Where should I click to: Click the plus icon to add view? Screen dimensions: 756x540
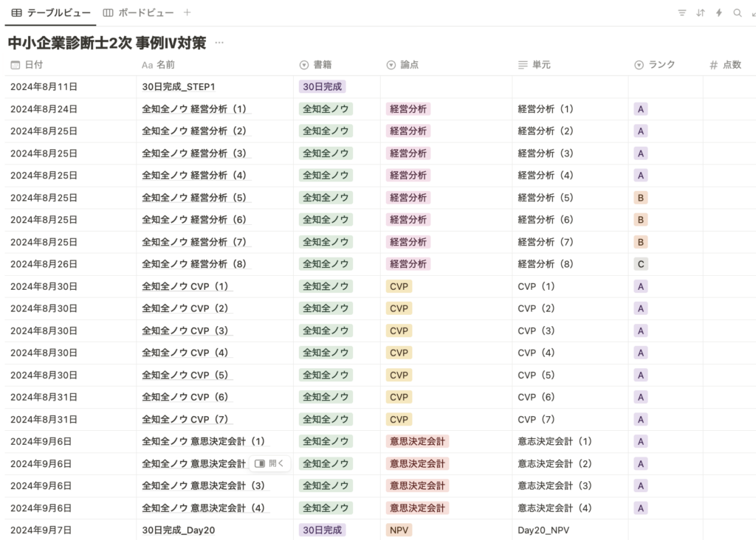[x=187, y=13]
